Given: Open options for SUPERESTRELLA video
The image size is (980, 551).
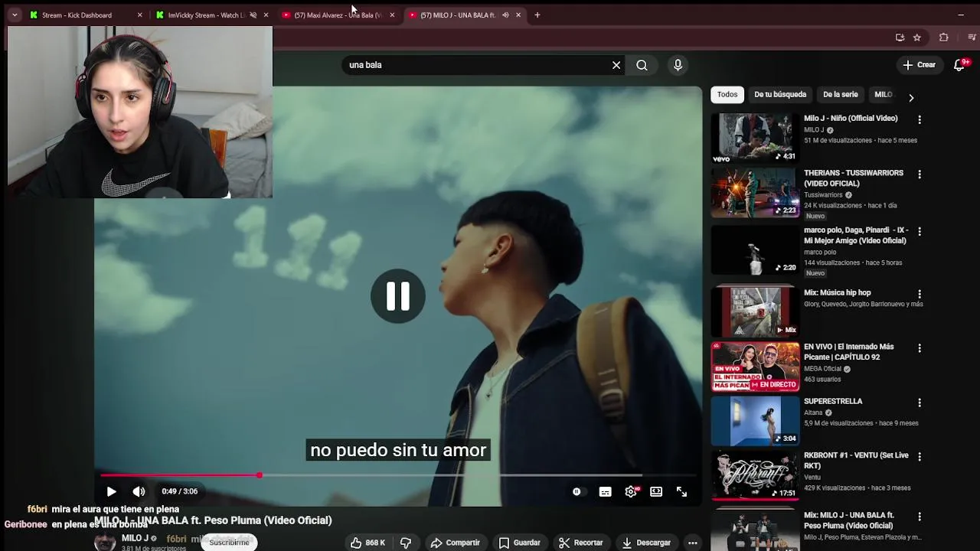Looking at the screenshot, I should [x=920, y=403].
